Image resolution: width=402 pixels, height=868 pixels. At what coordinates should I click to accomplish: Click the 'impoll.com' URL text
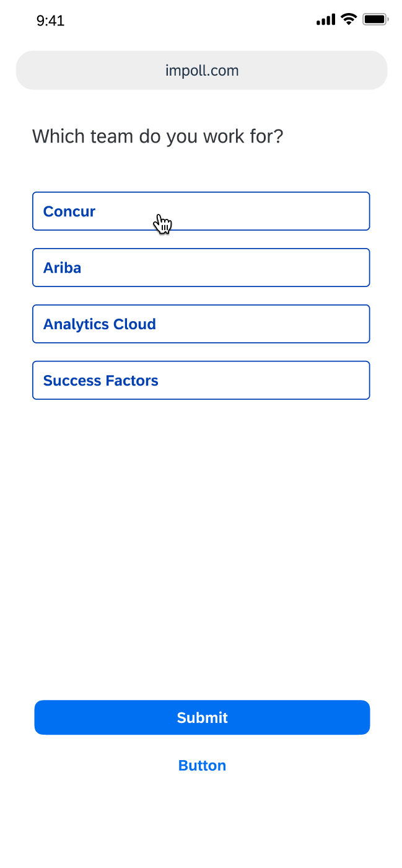click(202, 71)
